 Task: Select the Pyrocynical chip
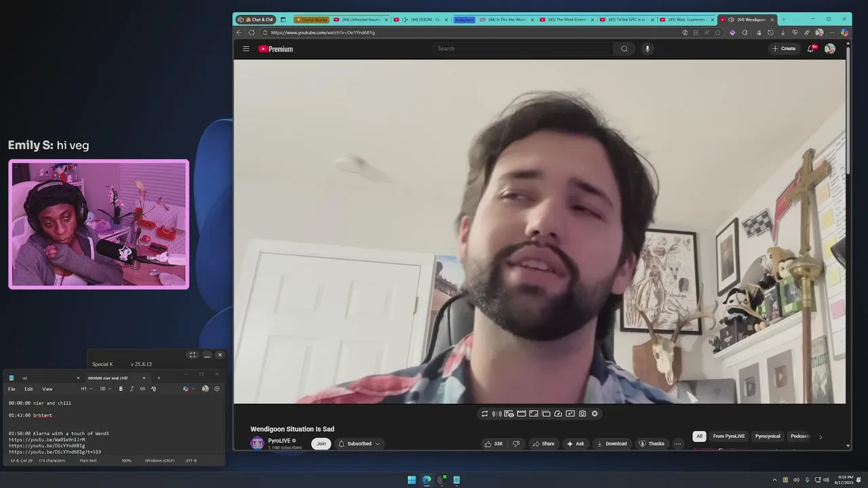tap(768, 436)
